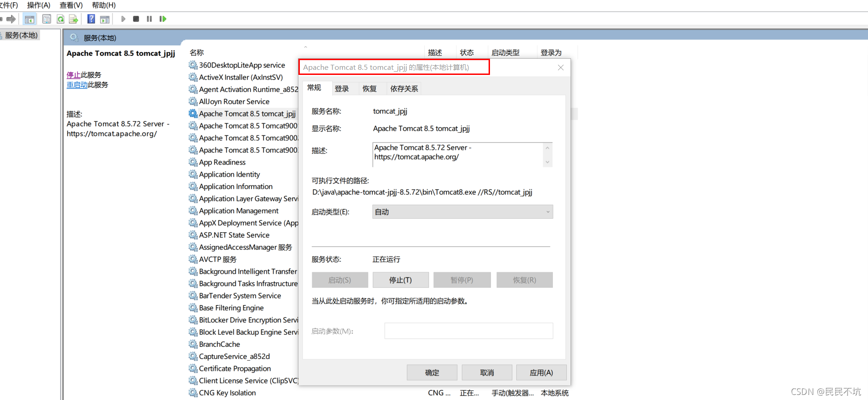Screen dimensions: 868x400
Task: Click gear icon beside App Readiness
Action: click(x=193, y=162)
